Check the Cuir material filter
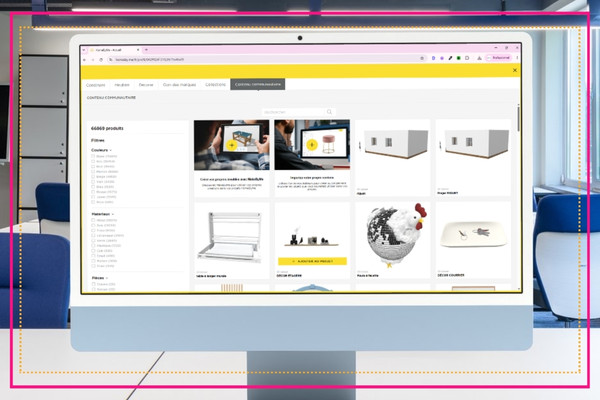This screenshot has height=400, width=600. 93,250
